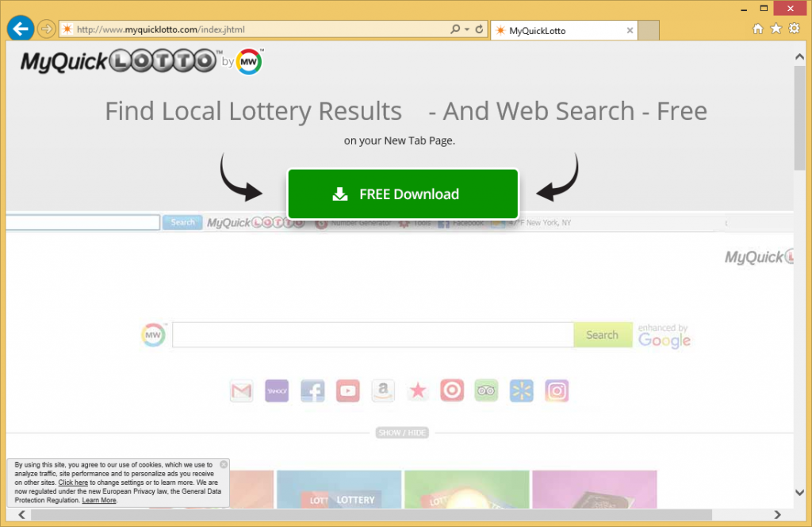This screenshot has width=812, height=527.
Task: Toggle the SHOW / HIDE button
Action: 402,433
